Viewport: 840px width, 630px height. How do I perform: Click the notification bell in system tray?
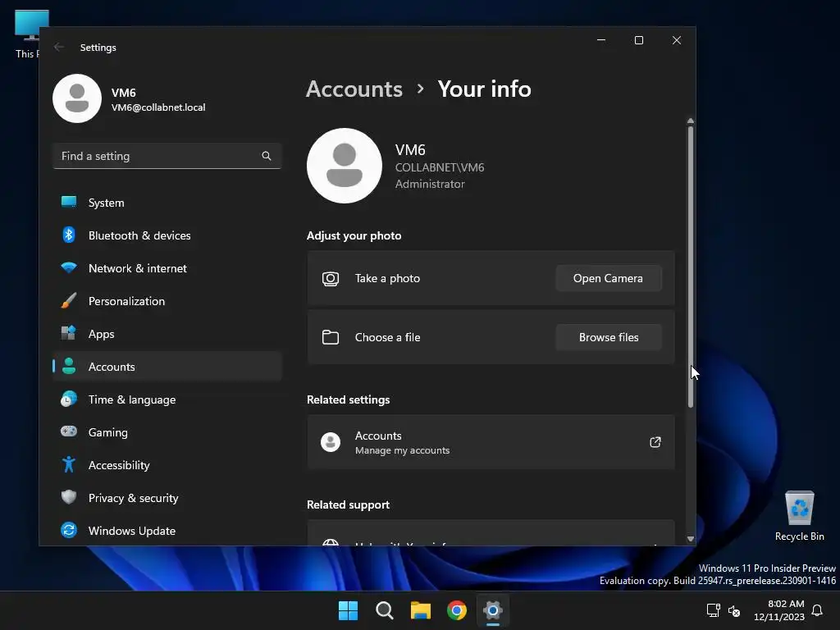click(x=817, y=610)
